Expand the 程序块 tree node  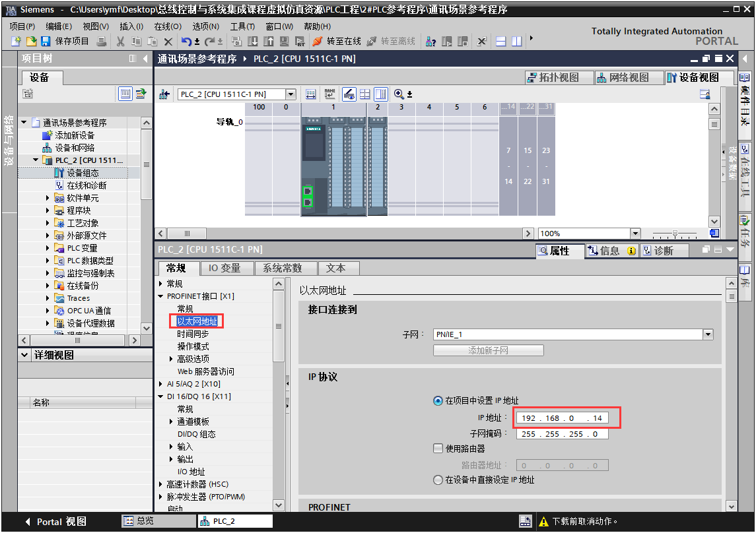tap(48, 210)
